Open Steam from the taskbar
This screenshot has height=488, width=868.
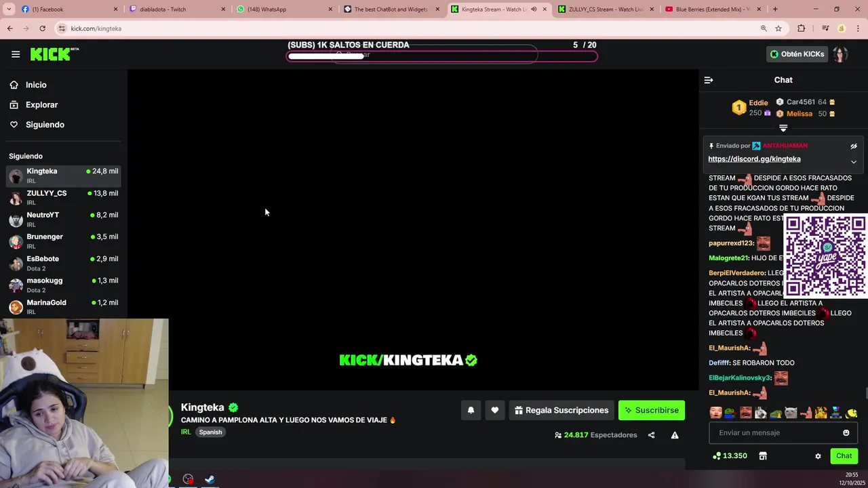click(x=210, y=479)
